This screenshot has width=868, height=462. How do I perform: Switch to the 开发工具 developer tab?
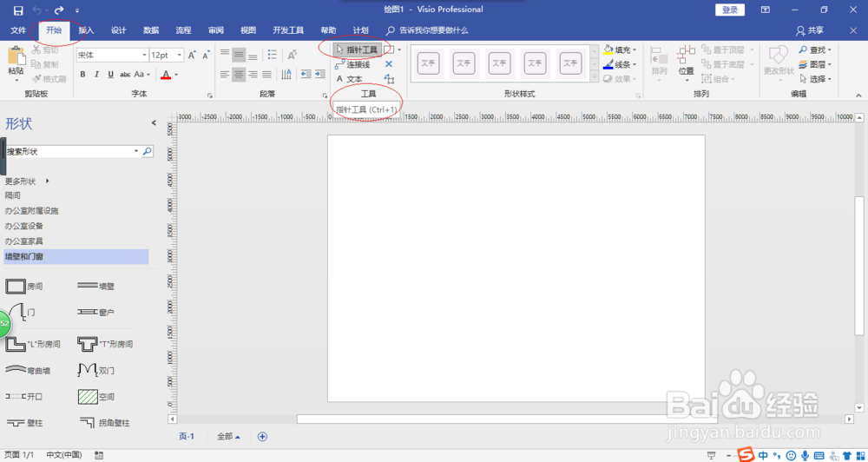(x=288, y=30)
